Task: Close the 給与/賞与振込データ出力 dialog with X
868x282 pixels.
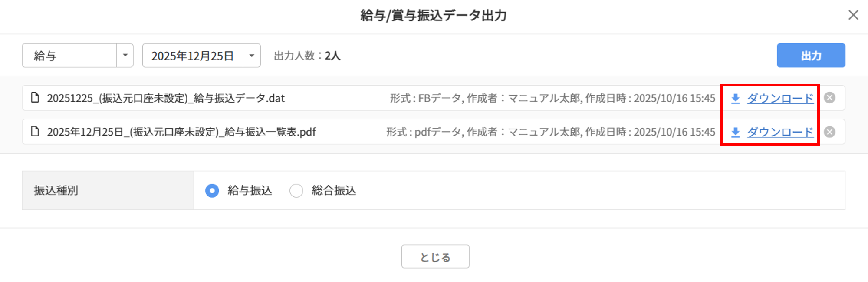Action: coord(853,15)
